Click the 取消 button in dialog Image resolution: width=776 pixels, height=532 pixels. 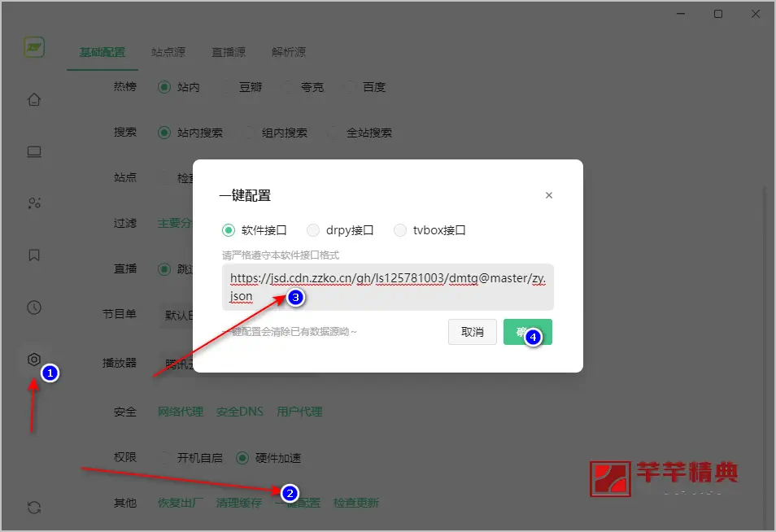pyautogui.click(x=472, y=332)
